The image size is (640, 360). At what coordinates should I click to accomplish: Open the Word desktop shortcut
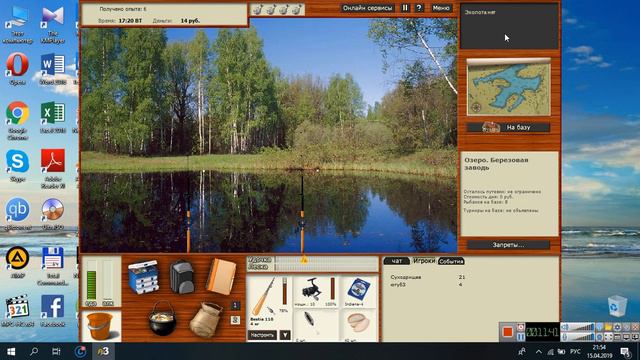pos(53,69)
